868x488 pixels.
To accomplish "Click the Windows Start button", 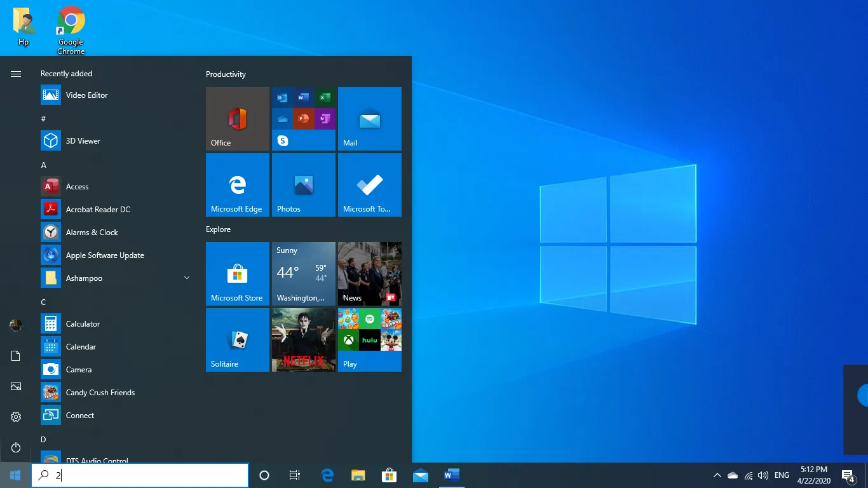I will [x=15, y=475].
